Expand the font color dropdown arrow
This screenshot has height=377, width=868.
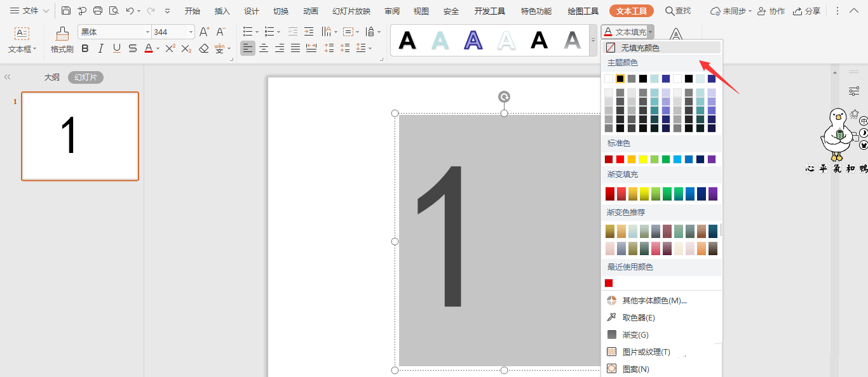[x=158, y=49]
